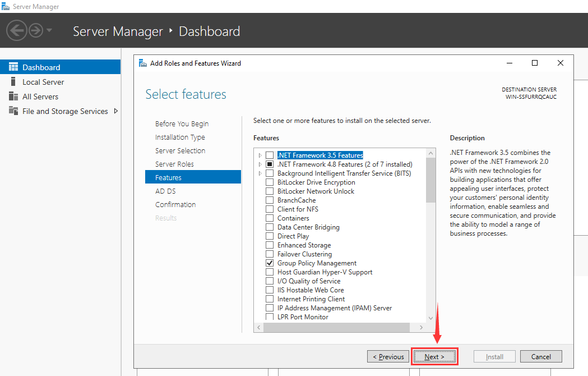
Task: Uncheck the Group Policy Management checkbox
Action: (x=270, y=263)
